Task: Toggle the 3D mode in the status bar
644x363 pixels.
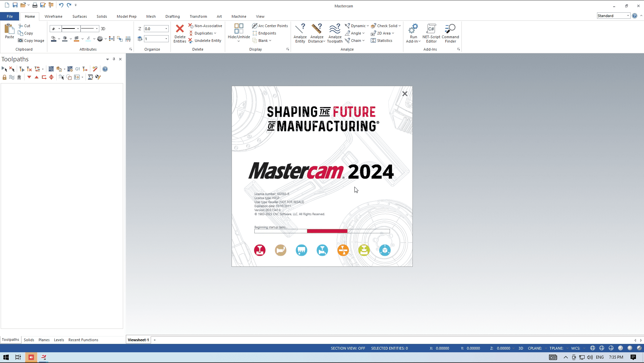Action: tap(521, 348)
